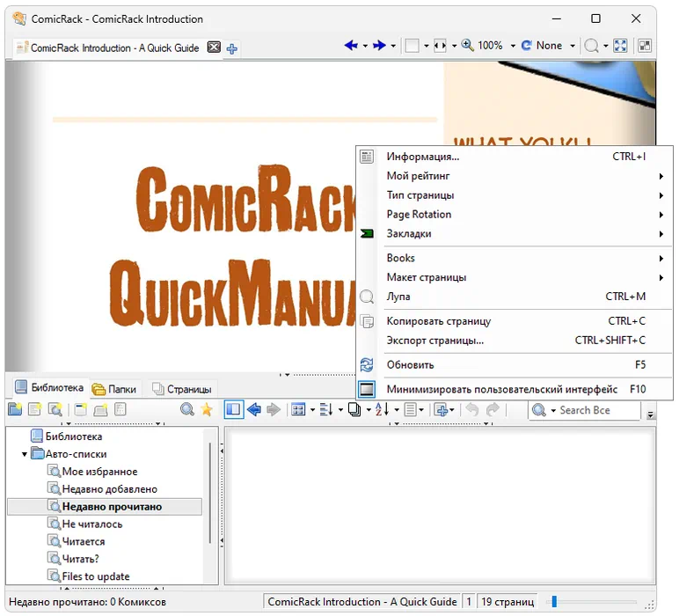Navigate forward with gray arrow in browser toolbar
Image resolution: width=679 pixels, height=616 pixels.
[x=274, y=409]
